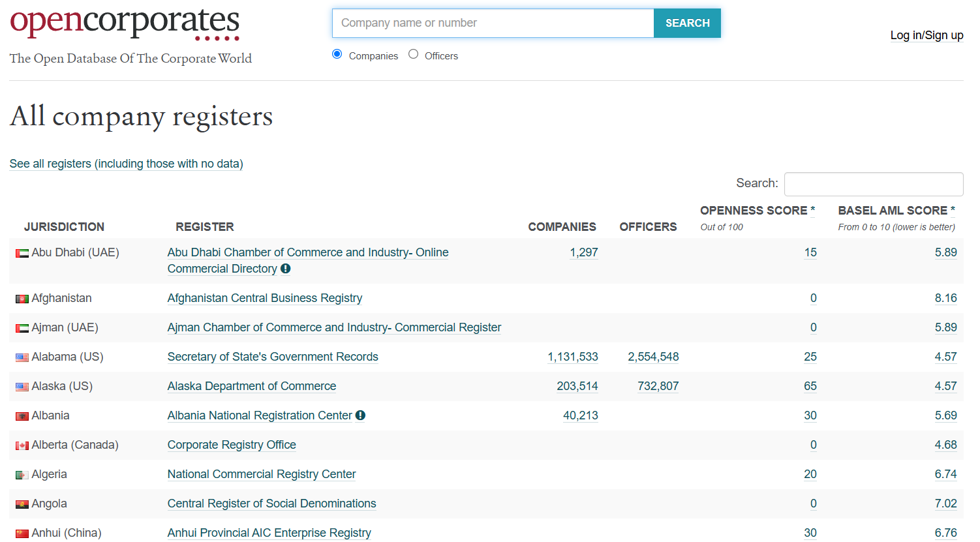The image size is (980, 542).
Task: Click the Algeria flag icon
Action: coord(22,475)
